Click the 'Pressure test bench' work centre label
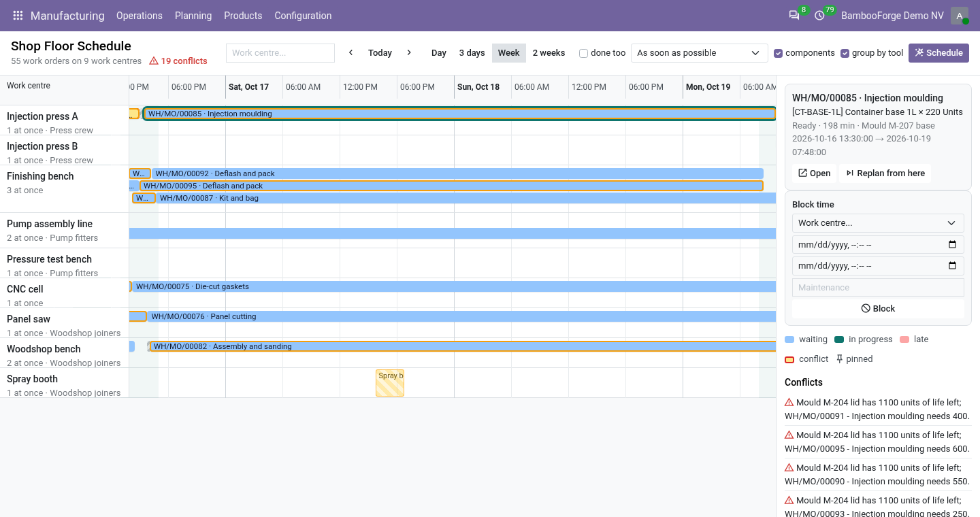Screen dimensions: 980x517 49,259
